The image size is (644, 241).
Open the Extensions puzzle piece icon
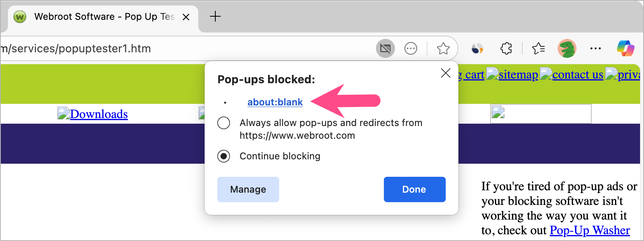(x=506, y=49)
